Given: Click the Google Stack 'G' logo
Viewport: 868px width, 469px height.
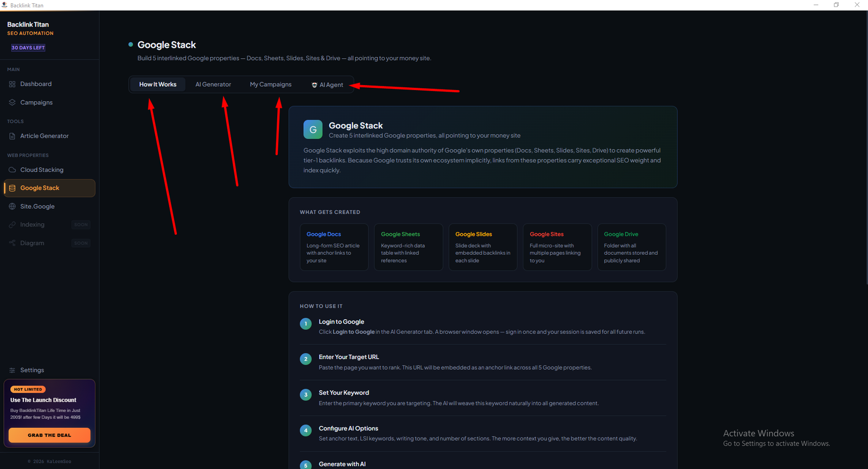Looking at the screenshot, I should [312, 130].
